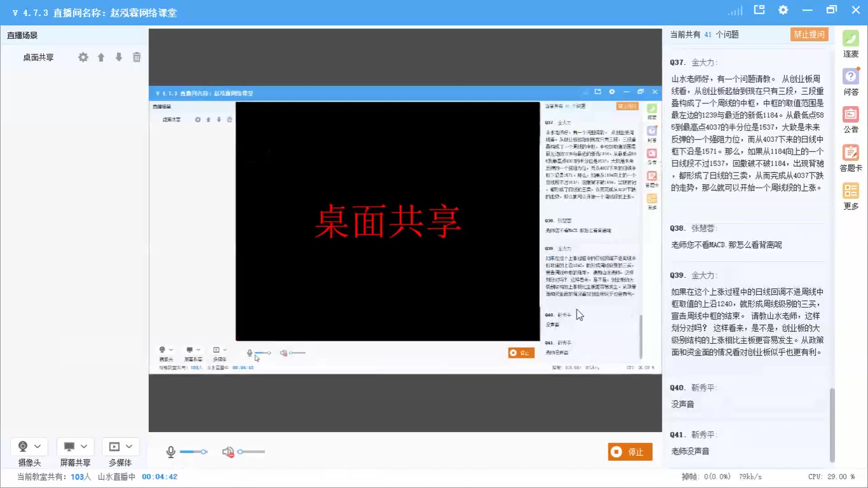Image resolution: width=868 pixels, height=488 pixels.
Task: Open the 问答 panel
Action: coord(850,82)
